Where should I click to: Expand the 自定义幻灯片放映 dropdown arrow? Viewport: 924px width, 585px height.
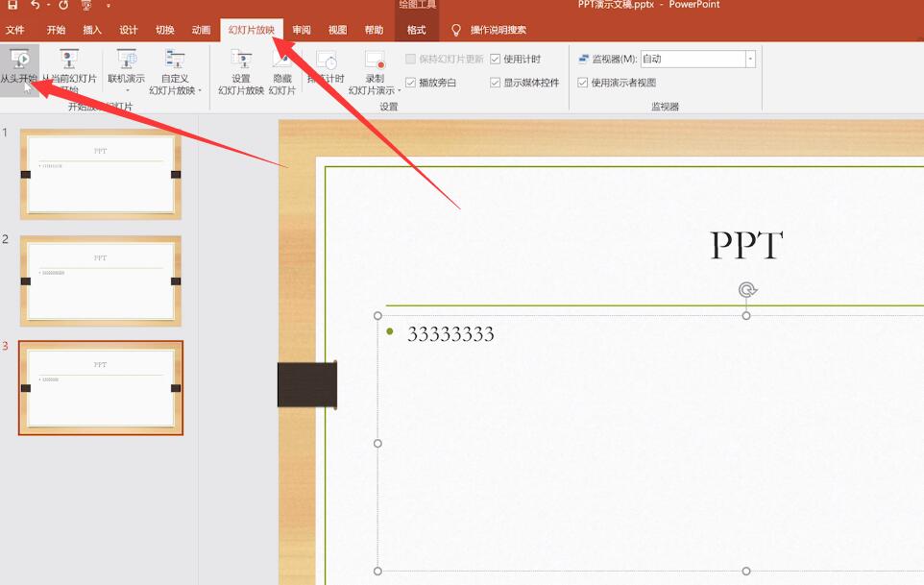tap(201, 90)
